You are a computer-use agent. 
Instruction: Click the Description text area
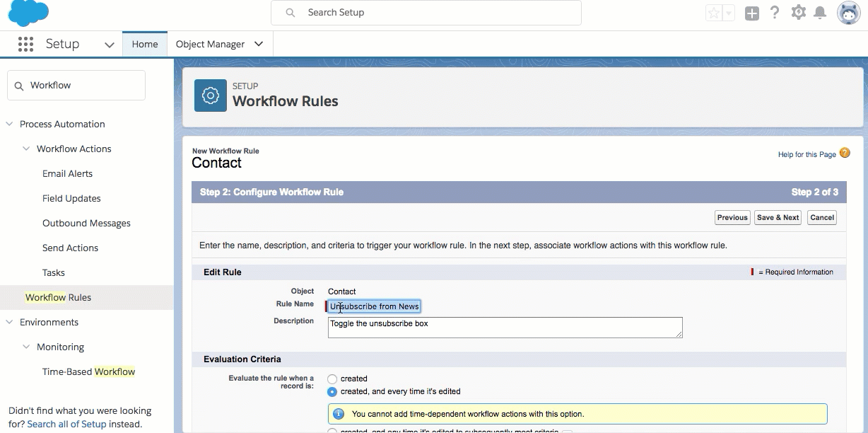pos(505,328)
